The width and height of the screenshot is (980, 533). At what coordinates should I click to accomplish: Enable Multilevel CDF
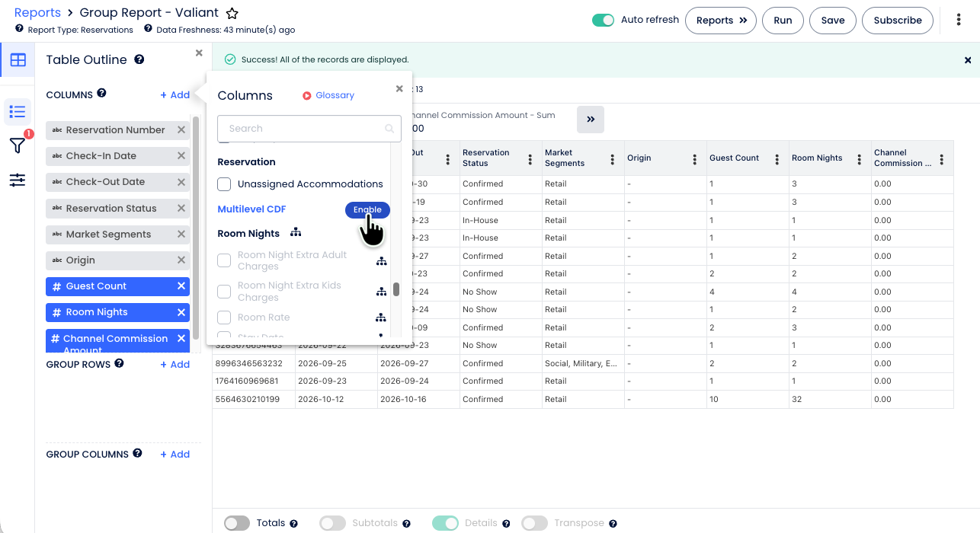tap(367, 210)
